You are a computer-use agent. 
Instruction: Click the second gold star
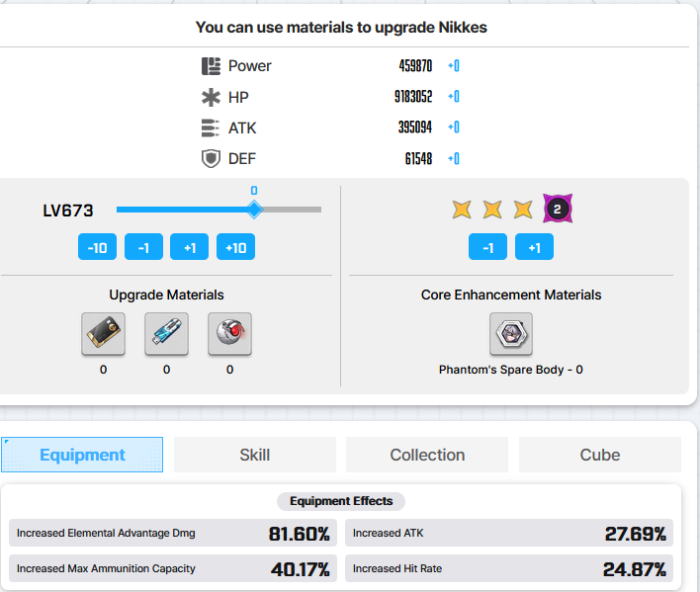[492, 210]
